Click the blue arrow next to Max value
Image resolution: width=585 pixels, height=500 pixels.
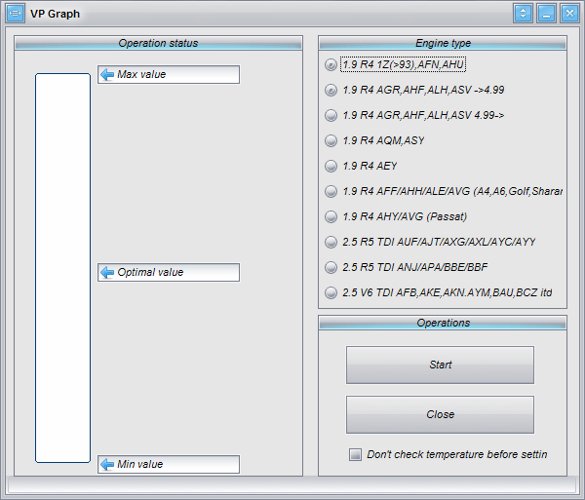107,75
